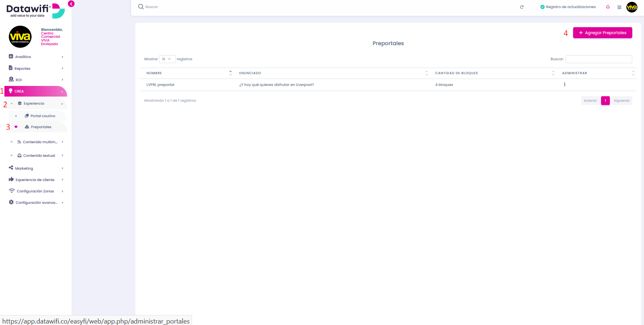
Task: Collapse sidebar with pink arrow button
Action: [71, 4]
